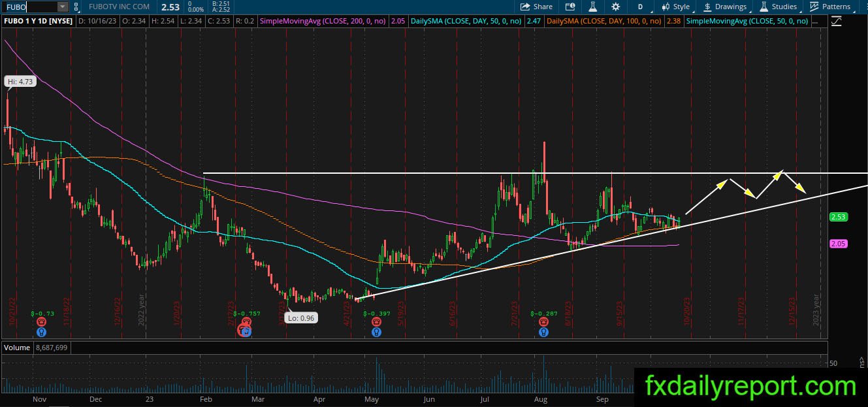Screen dimensions: 868x407
Task: Expand hidden study labels via ellipsis
Action: point(815,21)
